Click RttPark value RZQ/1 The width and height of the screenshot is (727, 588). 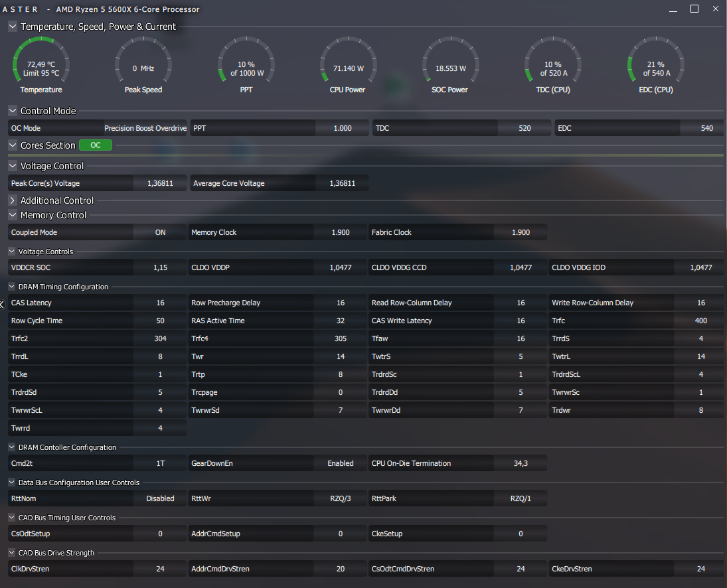coord(521,498)
